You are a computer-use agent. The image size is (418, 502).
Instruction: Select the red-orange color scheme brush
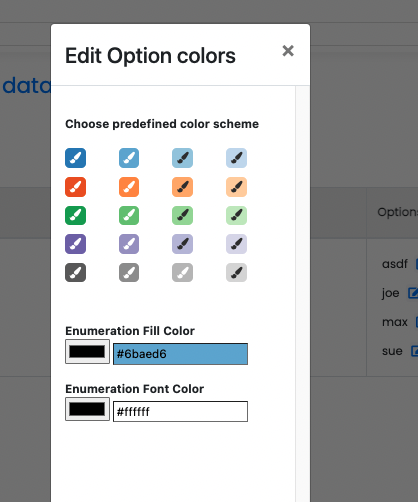[75, 187]
